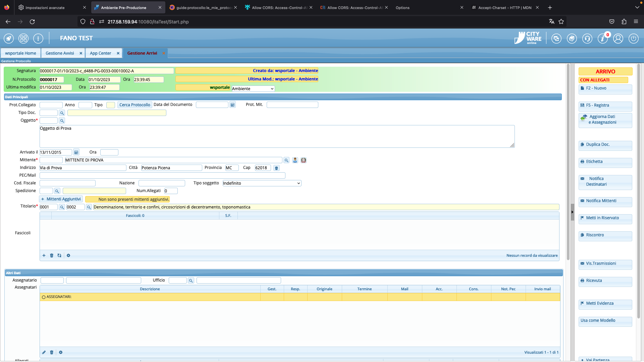The image size is (644, 362).
Task: Click the trash icon next to Cap field
Action: point(276,168)
